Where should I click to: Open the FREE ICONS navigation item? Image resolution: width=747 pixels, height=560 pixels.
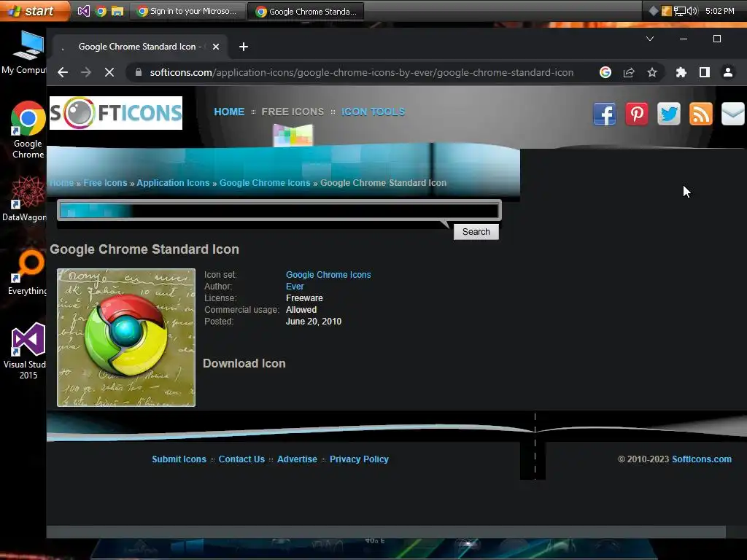point(293,112)
